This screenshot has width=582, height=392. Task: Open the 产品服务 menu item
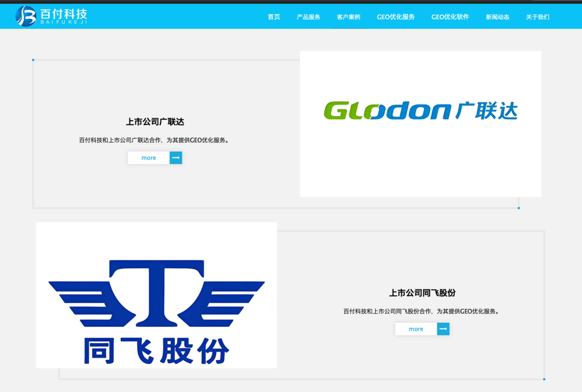(308, 17)
